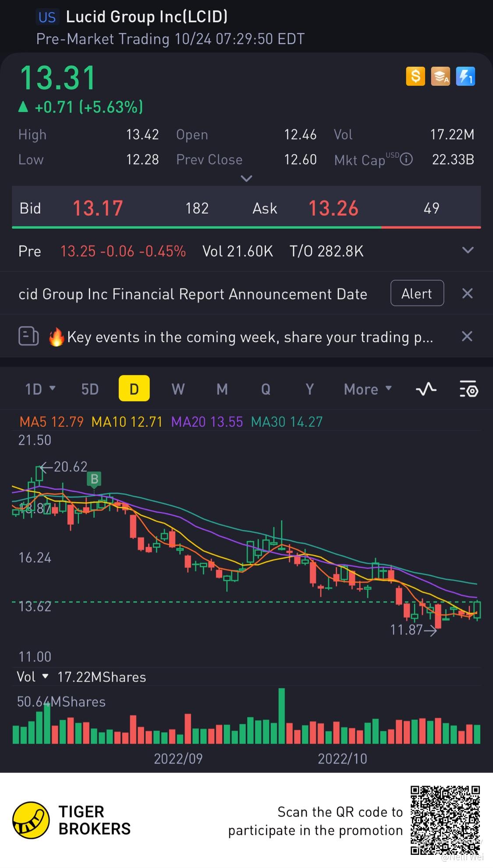493x868 pixels.
Task: Tap the Bid price 13.17
Action: (97, 208)
